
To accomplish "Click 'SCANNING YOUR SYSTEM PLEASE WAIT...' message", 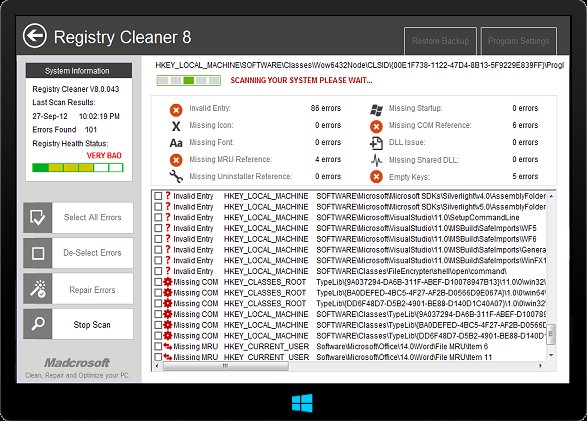I will (301, 80).
